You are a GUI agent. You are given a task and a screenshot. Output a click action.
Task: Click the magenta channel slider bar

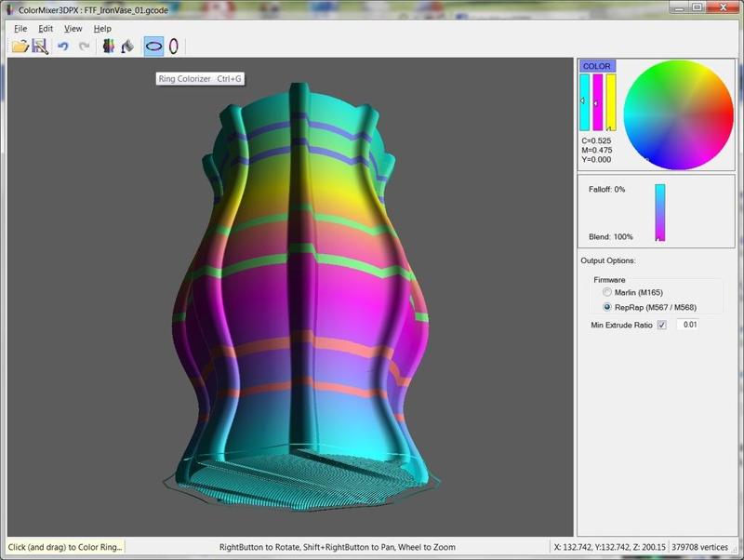[598, 102]
